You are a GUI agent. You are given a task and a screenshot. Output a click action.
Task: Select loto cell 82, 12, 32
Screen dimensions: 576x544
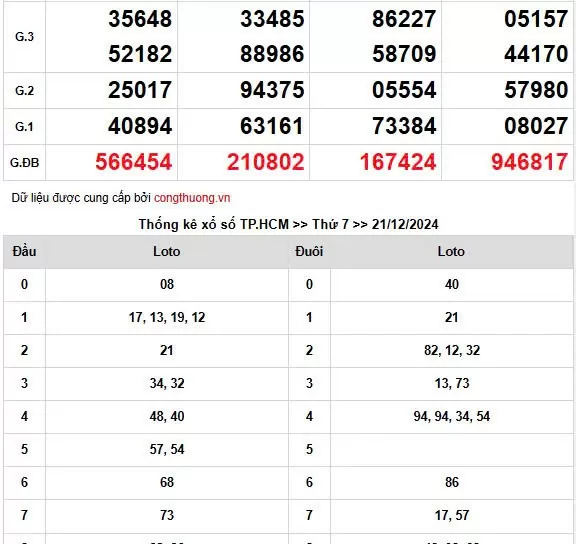(x=451, y=350)
